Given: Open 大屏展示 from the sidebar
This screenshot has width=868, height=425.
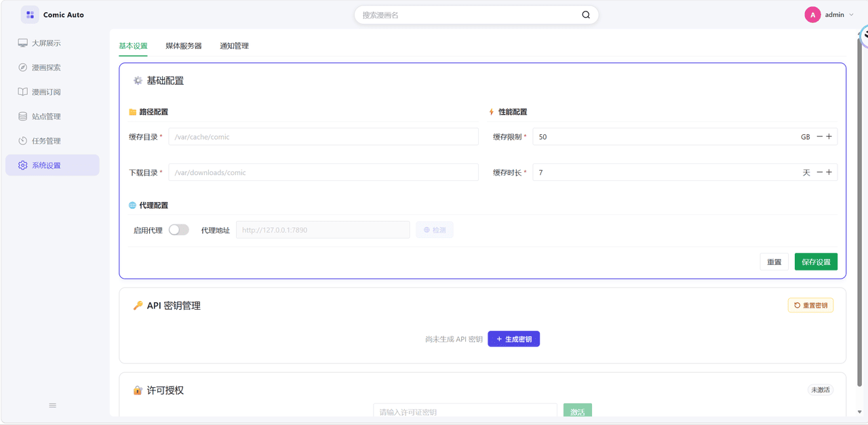Looking at the screenshot, I should (x=52, y=43).
